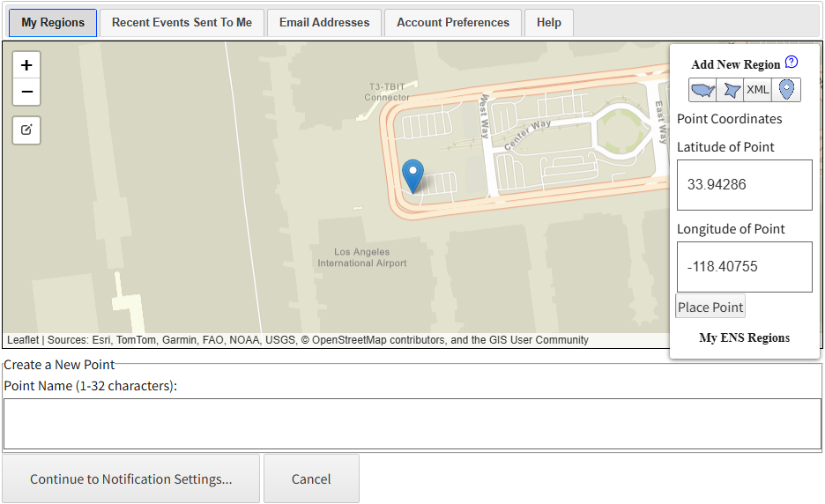Viewport: 825px width, 504px height.
Task: Choose the XML region import tool
Action: pyautogui.click(x=758, y=90)
